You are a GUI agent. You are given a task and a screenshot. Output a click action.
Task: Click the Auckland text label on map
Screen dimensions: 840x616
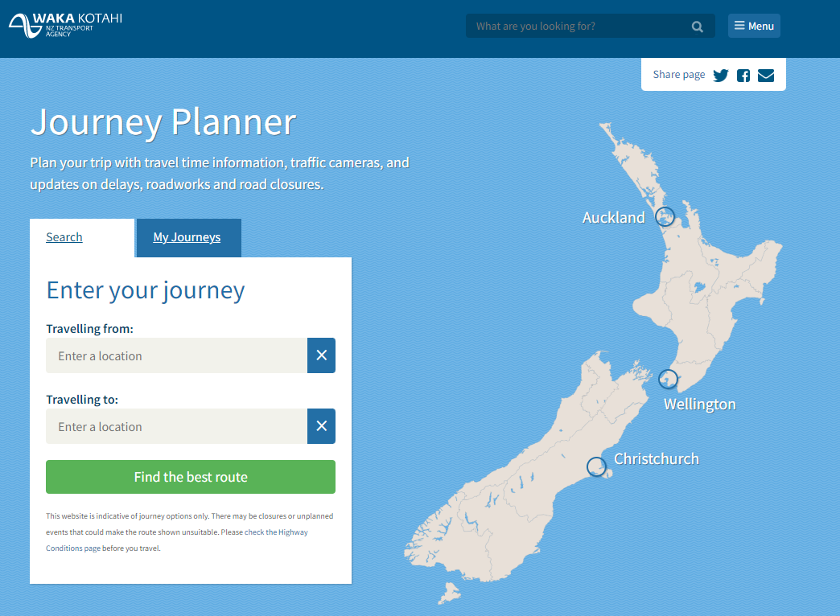pos(613,217)
